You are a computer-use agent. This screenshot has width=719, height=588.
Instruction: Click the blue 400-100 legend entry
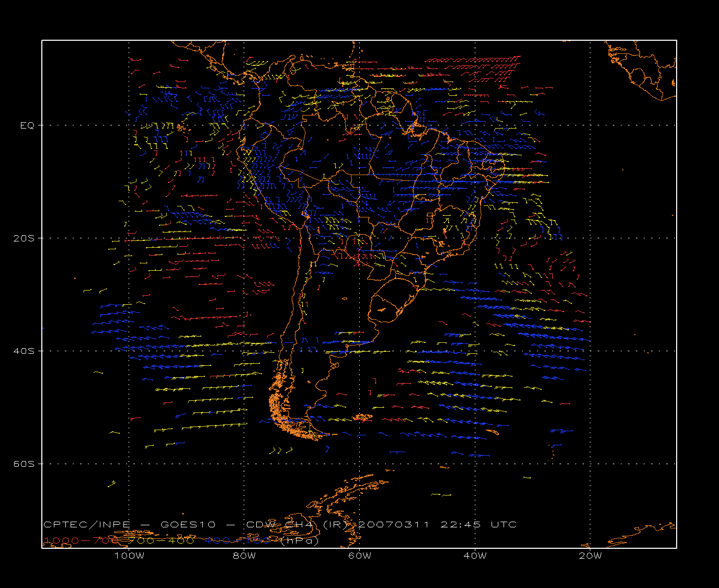(238, 540)
